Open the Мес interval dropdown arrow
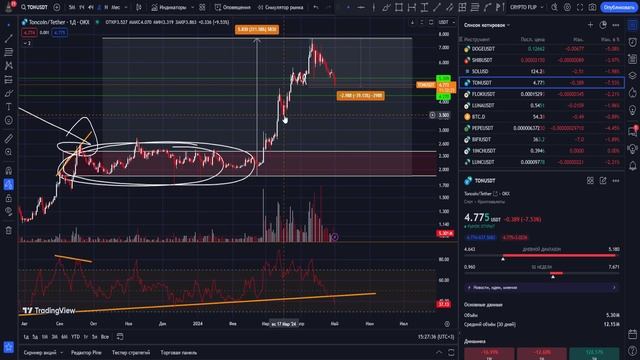The height and width of the screenshot is (360, 640). (126, 7)
